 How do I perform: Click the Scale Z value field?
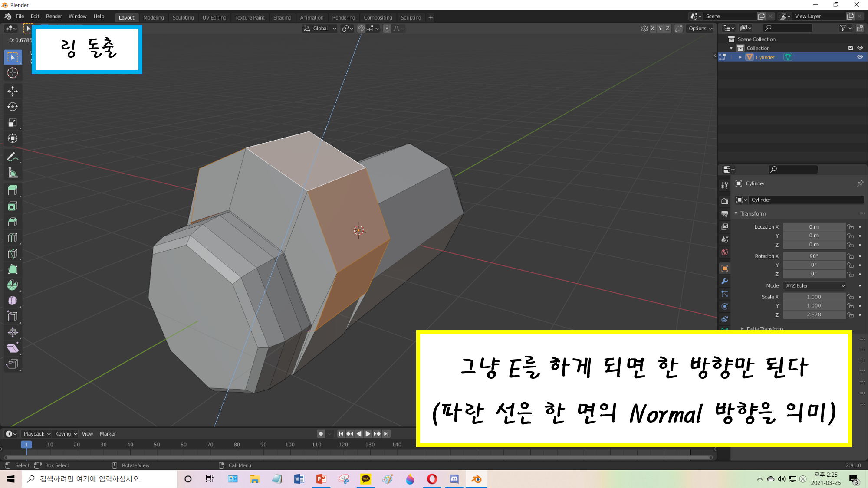click(814, 314)
